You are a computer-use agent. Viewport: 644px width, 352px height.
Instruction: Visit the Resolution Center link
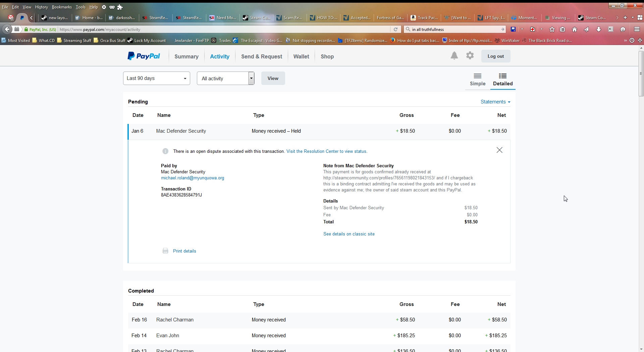point(327,151)
